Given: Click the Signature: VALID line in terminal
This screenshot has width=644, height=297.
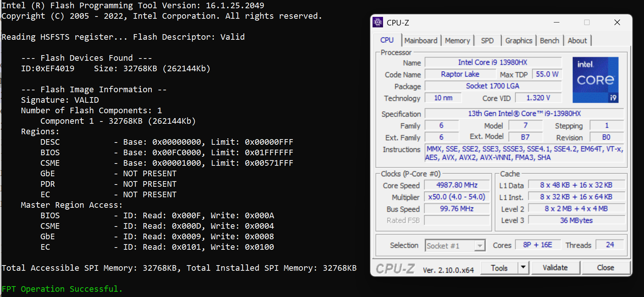Looking at the screenshot, I should point(60,100).
